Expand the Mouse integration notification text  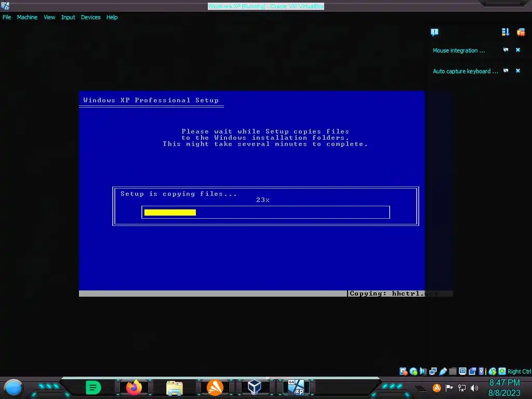[459, 50]
